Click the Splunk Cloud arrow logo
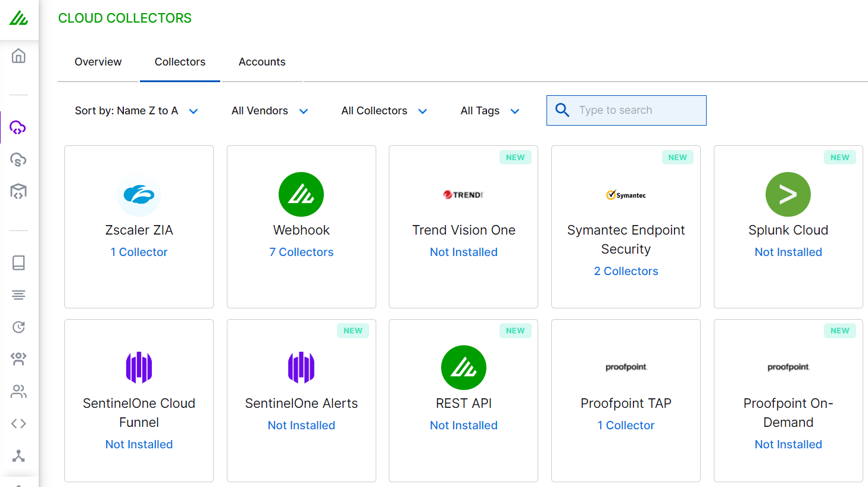This screenshot has height=487, width=868. [788, 195]
